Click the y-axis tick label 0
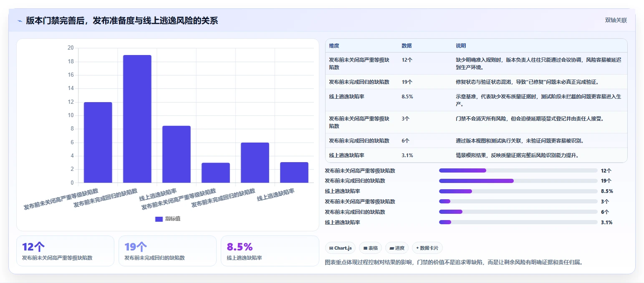644x283 pixels. pos(72,183)
